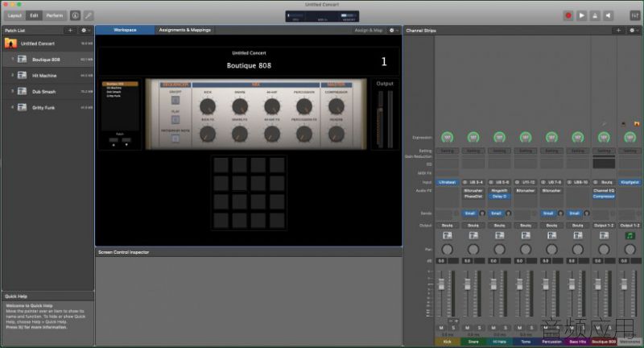
Task: Select Boutique 808 in workspace patch selector
Action: coord(120,84)
